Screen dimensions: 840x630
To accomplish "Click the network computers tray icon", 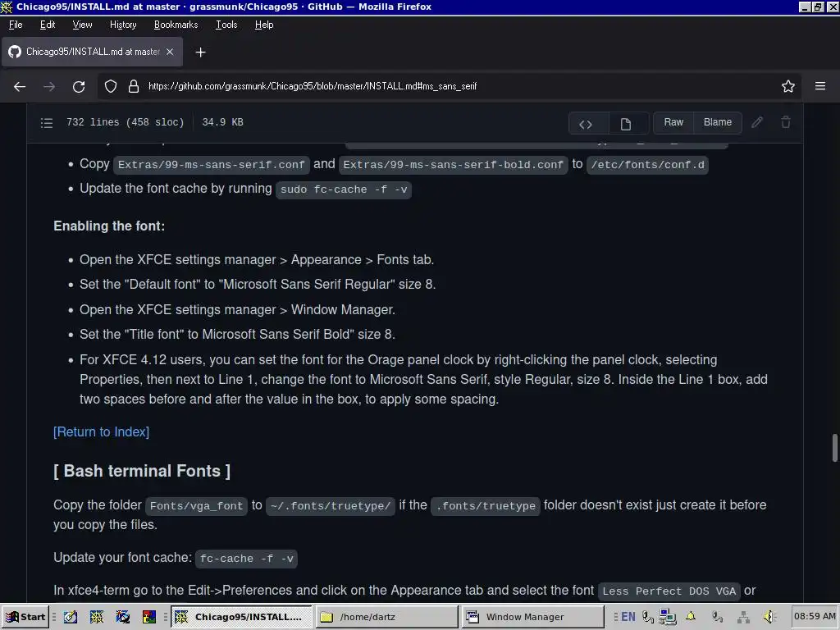I will click(668, 617).
